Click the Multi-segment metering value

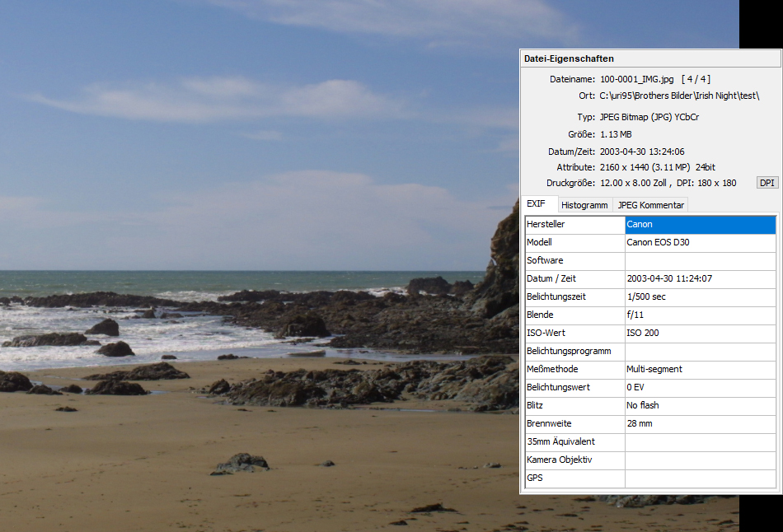click(700, 370)
